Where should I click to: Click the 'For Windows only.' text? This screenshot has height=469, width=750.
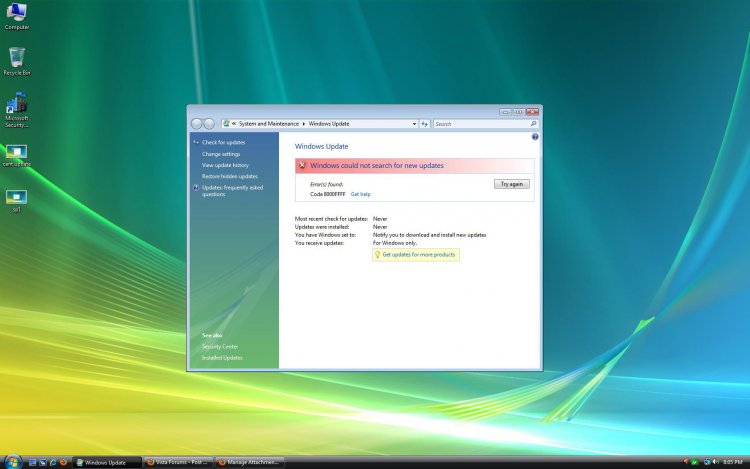pyautogui.click(x=395, y=243)
